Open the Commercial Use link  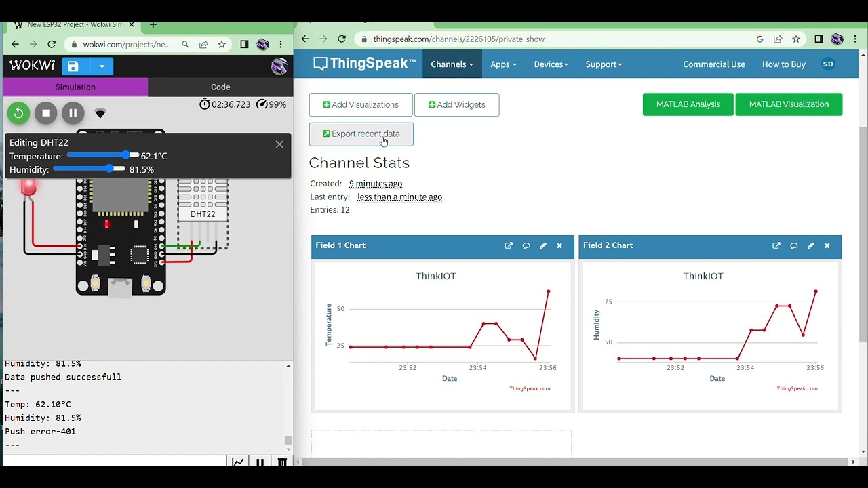[714, 64]
